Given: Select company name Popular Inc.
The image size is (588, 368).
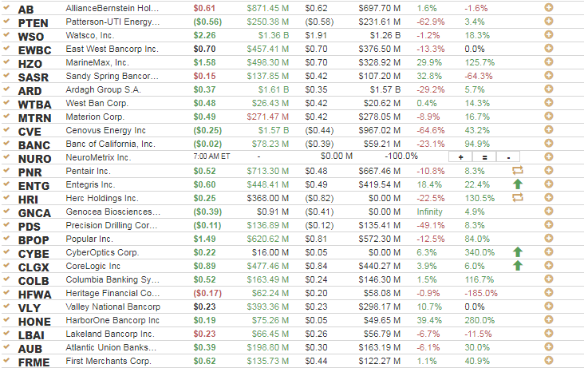Looking at the screenshot, I should (x=89, y=239).
